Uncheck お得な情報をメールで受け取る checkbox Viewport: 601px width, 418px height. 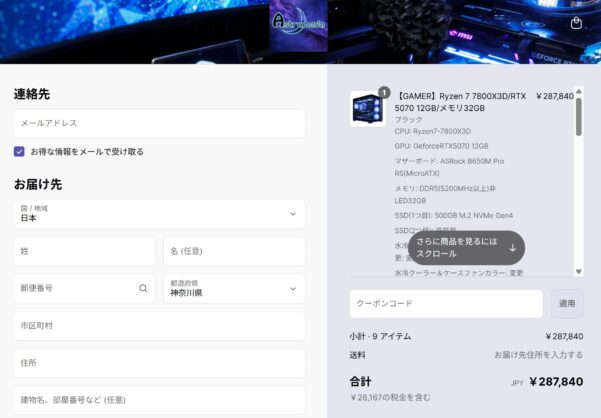click(19, 151)
